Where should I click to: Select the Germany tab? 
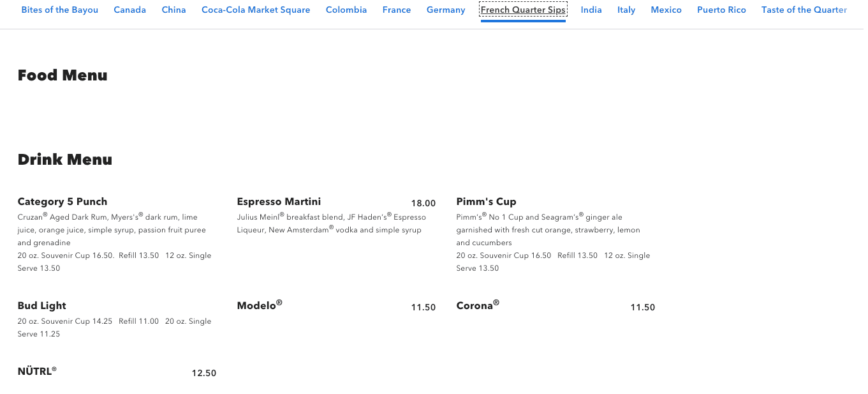pyautogui.click(x=446, y=10)
